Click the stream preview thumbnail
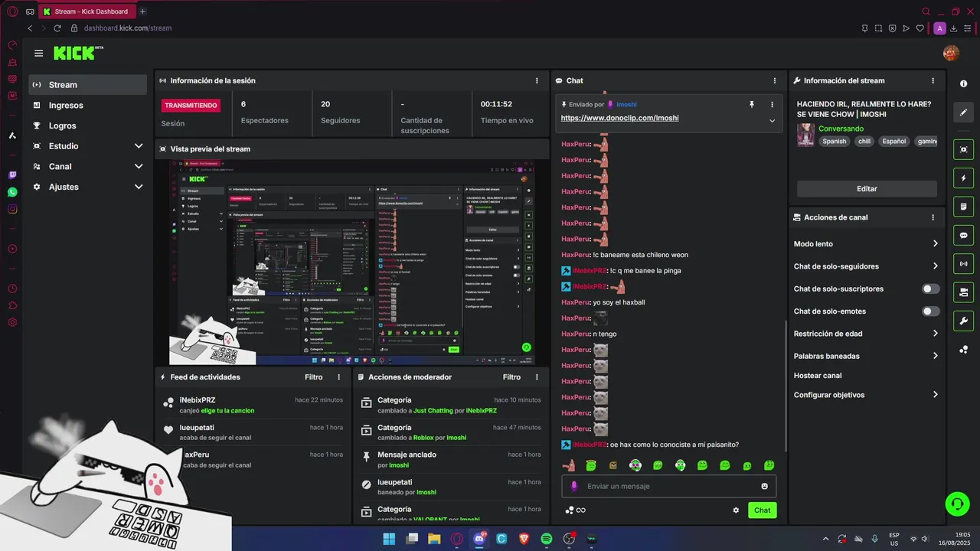 (x=352, y=262)
